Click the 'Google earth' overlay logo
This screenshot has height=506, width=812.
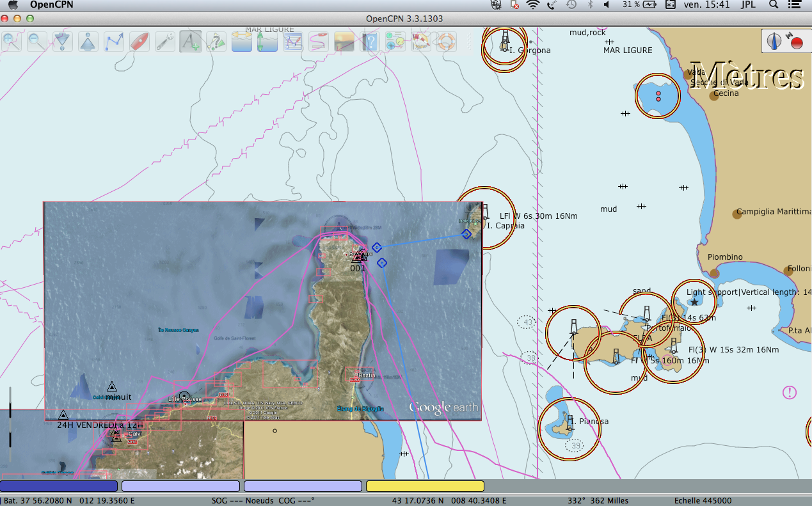[x=443, y=407]
